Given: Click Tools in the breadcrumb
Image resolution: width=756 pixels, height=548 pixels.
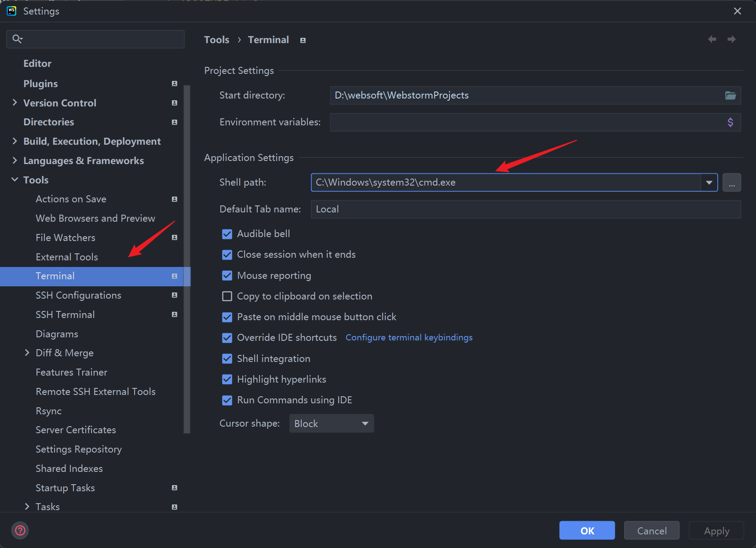Looking at the screenshot, I should 217,40.
